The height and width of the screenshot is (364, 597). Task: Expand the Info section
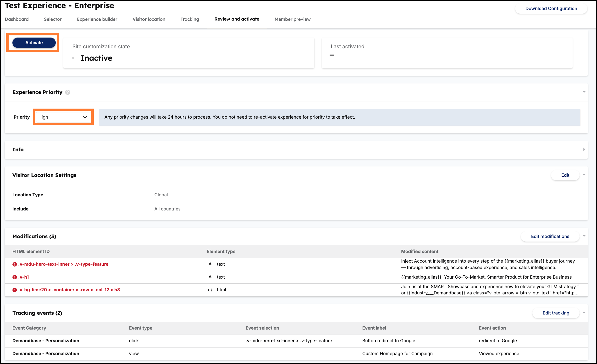584,149
